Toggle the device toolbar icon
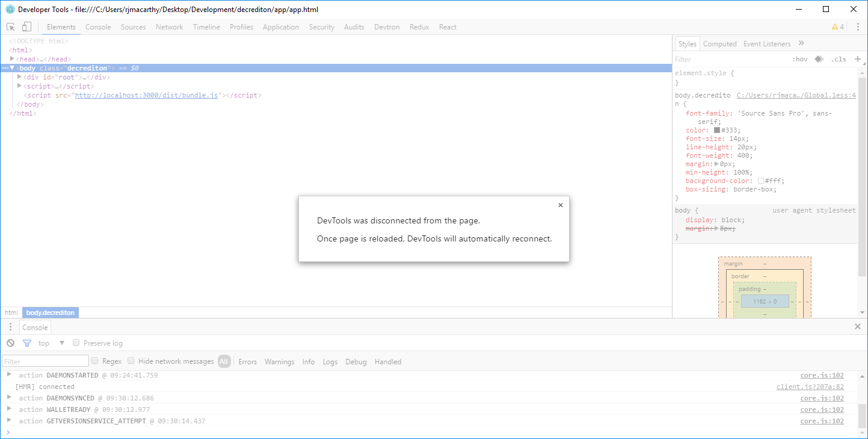Viewport: 868px width, 439px height. coord(25,26)
